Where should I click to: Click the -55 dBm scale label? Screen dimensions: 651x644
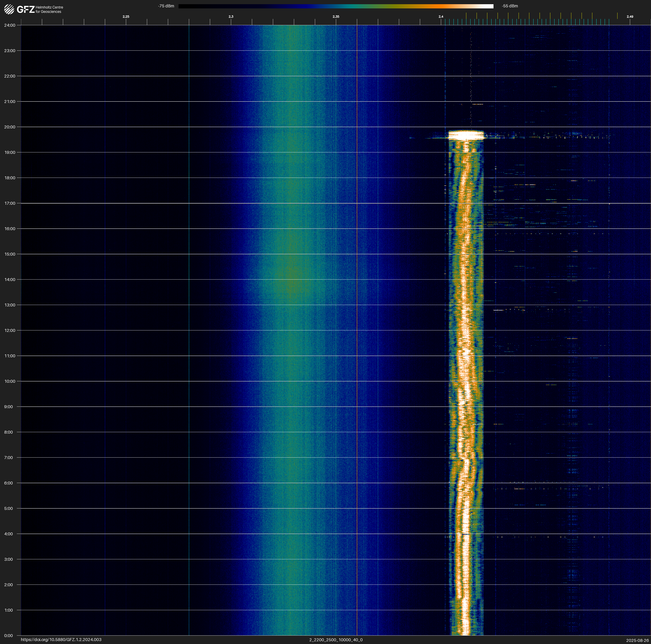(510, 6)
